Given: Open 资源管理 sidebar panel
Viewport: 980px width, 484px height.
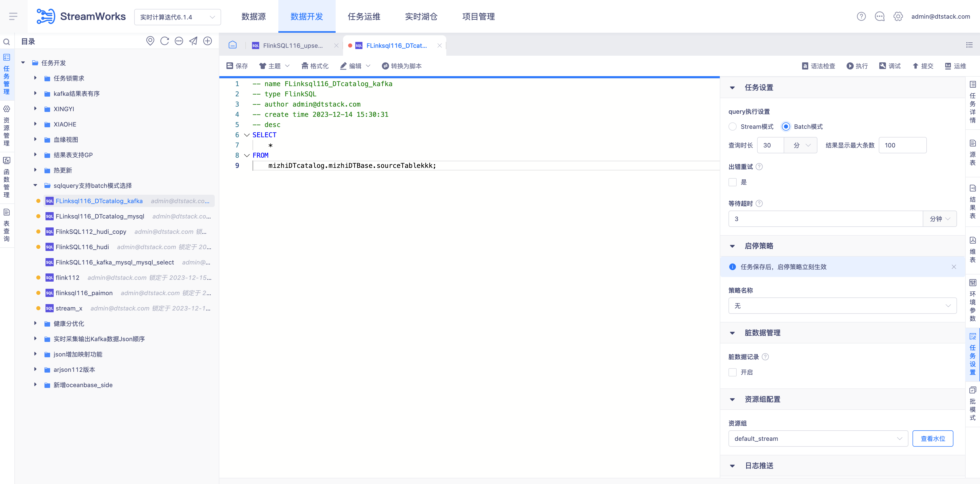Looking at the screenshot, I should click(x=6, y=126).
